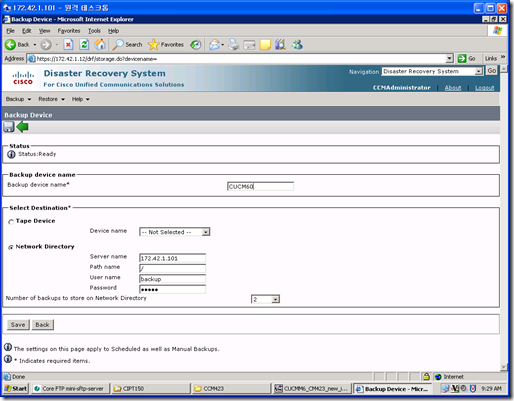The width and height of the screenshot is (514, 401).
Task: Click the padlock security icon in status bar
Action: click(426, 377)
